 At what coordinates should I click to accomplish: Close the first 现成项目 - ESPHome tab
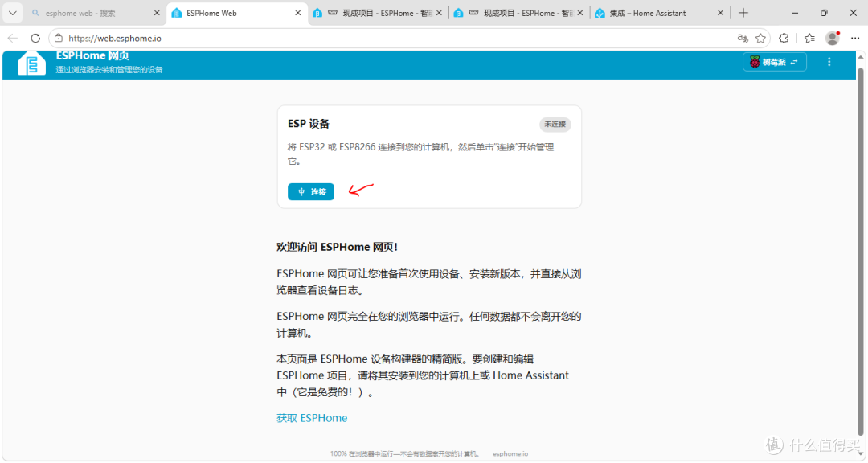click(439, 13)
